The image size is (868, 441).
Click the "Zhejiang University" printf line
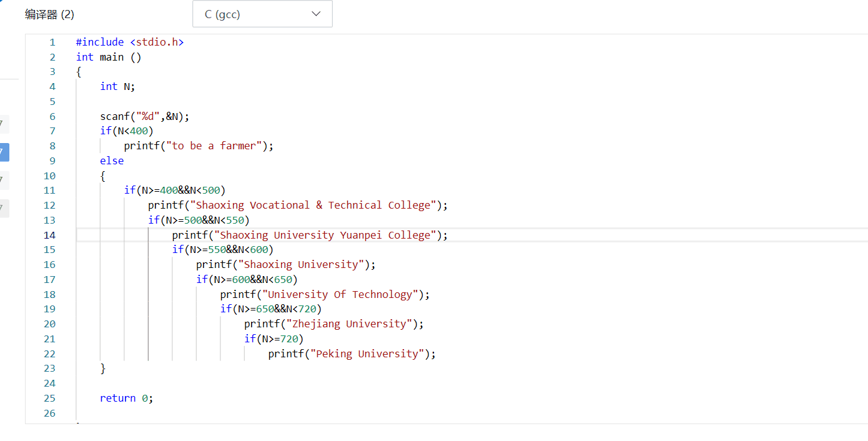[x=333, y=324]
